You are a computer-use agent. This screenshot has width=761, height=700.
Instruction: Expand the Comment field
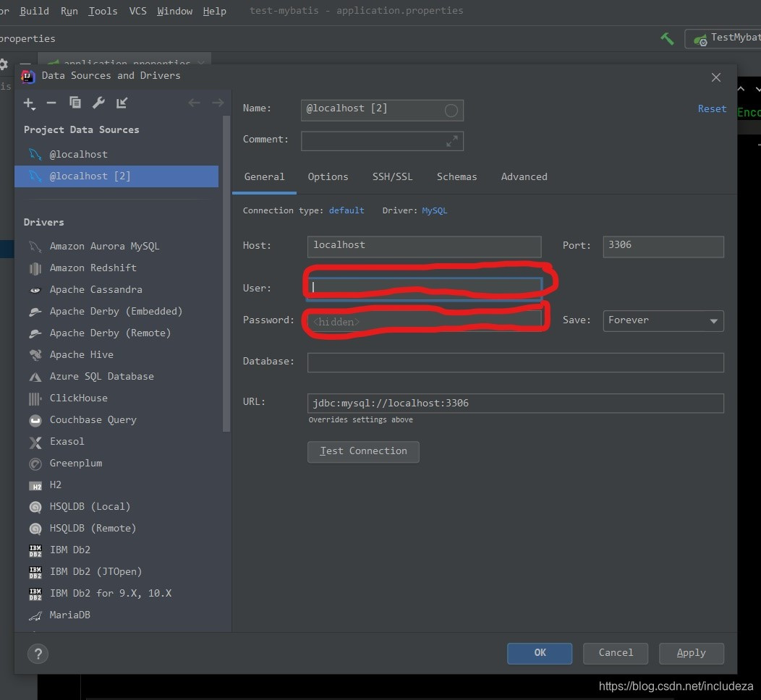point(452,141)
